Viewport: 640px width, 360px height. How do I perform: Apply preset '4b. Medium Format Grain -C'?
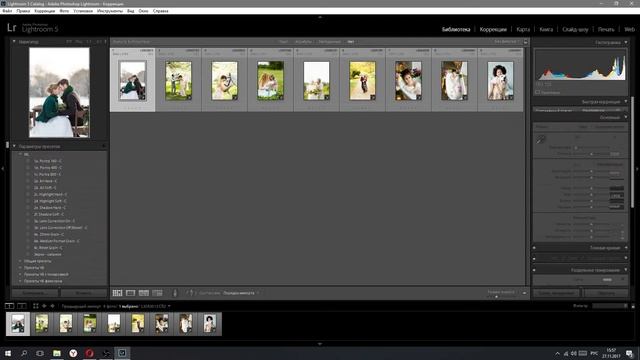click(56, 241)
